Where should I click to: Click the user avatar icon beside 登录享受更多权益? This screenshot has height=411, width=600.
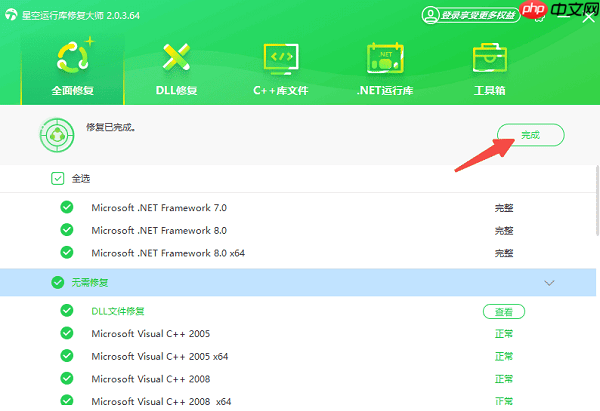(x=430, y=15)
